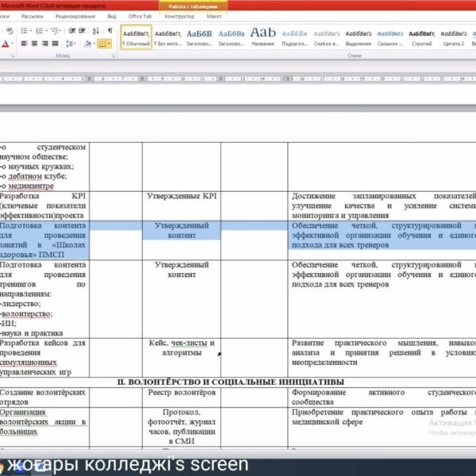
Task: Decrease the paragraph indent
Action: click(x=72, y=31)
